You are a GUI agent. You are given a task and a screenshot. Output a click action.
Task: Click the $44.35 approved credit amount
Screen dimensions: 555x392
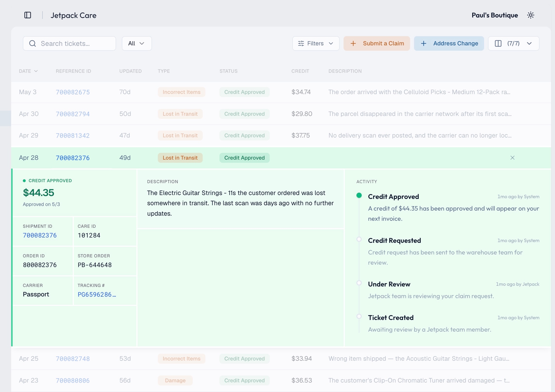point(38,193)
